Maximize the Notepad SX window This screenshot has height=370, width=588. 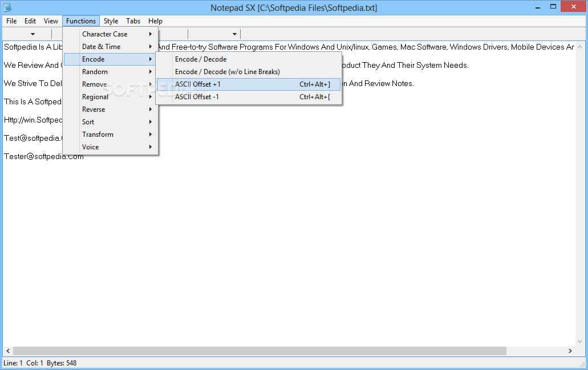tap(553, 6)
